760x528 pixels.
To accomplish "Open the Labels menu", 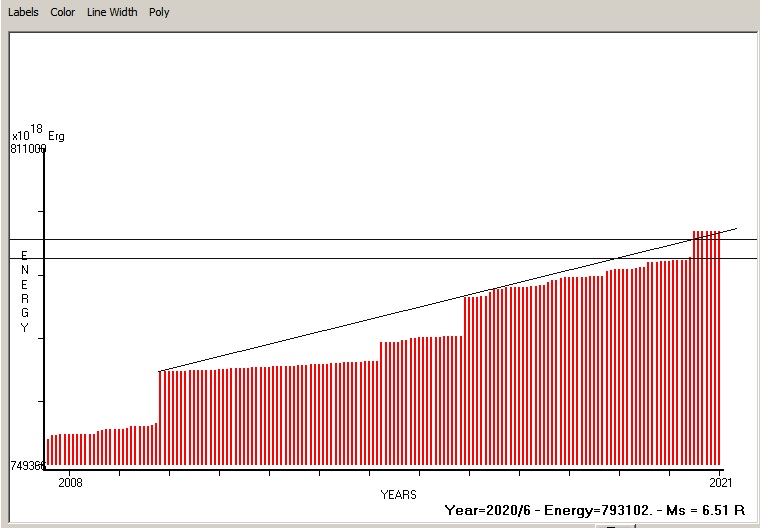I will click(x=24, y=12).
